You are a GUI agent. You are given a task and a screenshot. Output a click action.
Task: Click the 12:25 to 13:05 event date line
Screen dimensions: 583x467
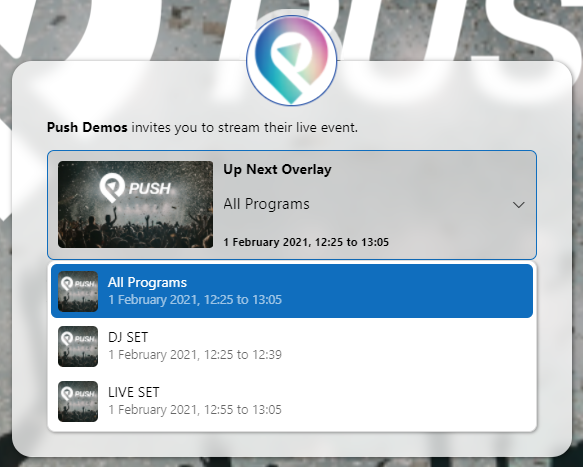click(306, 242)
